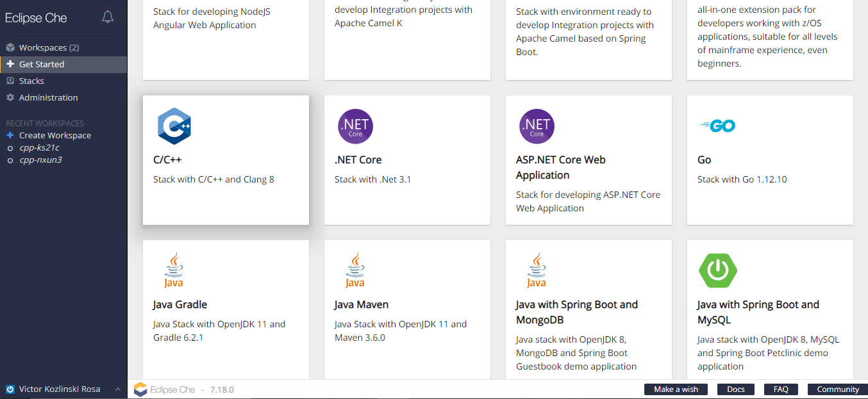Click the green Spring Boot MySQL icon
The width and height of the screenshot is (868, 399).
coord(718,270)
